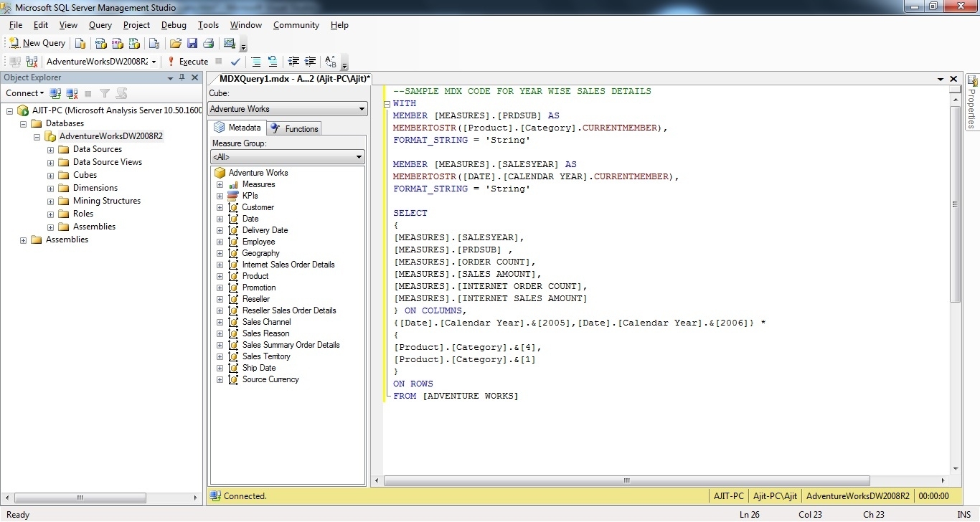Screen dimensions: 980x522
Task: Collapse the AdventureWorksDW2008R2 database node
Action: pos(37,136)
